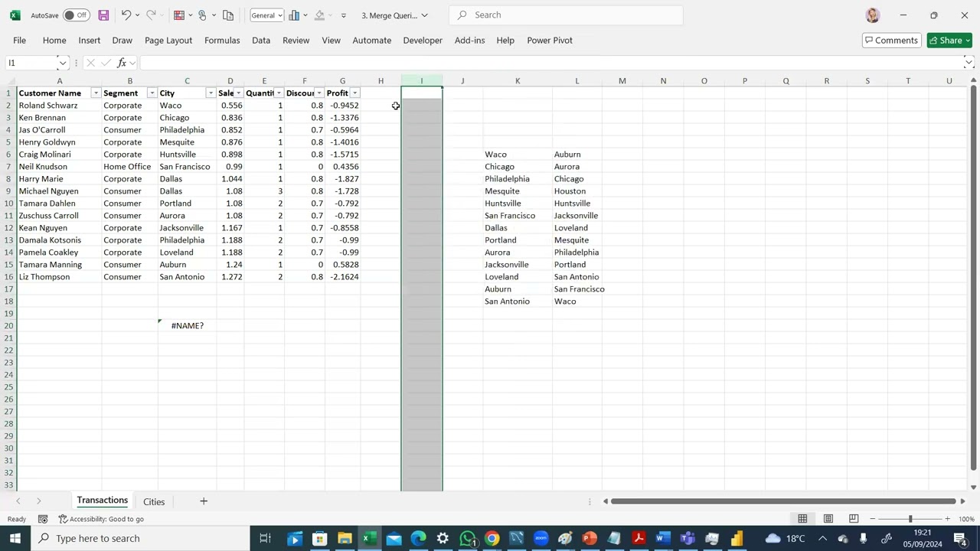
Task: Switch to Normal view icon
Action: (x=802, y=519)
